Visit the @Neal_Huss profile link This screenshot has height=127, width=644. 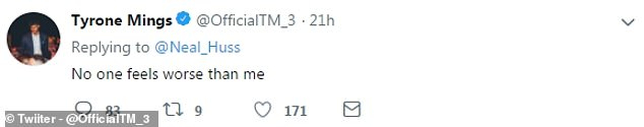(198, 47)
